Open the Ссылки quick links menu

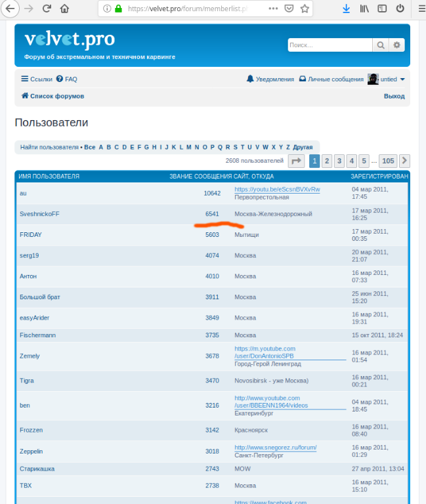(x=37, y=79)
